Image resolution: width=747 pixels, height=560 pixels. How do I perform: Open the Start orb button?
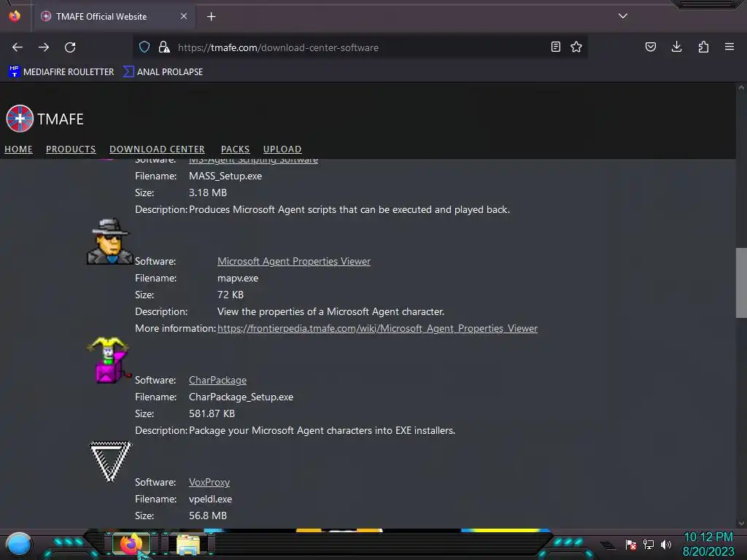(x=19, y=544)
